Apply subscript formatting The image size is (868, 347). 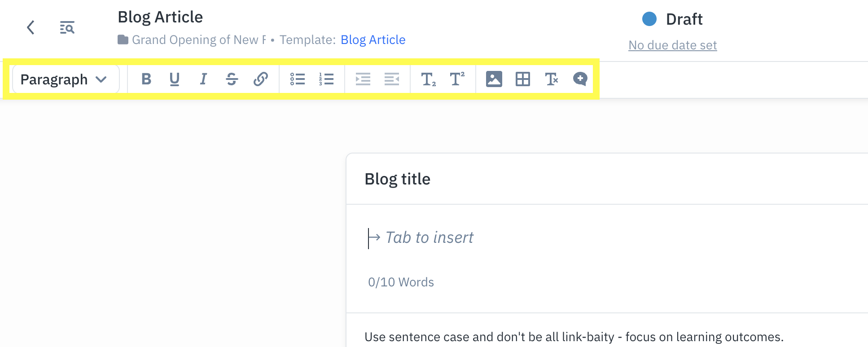(x=428, y=79)
